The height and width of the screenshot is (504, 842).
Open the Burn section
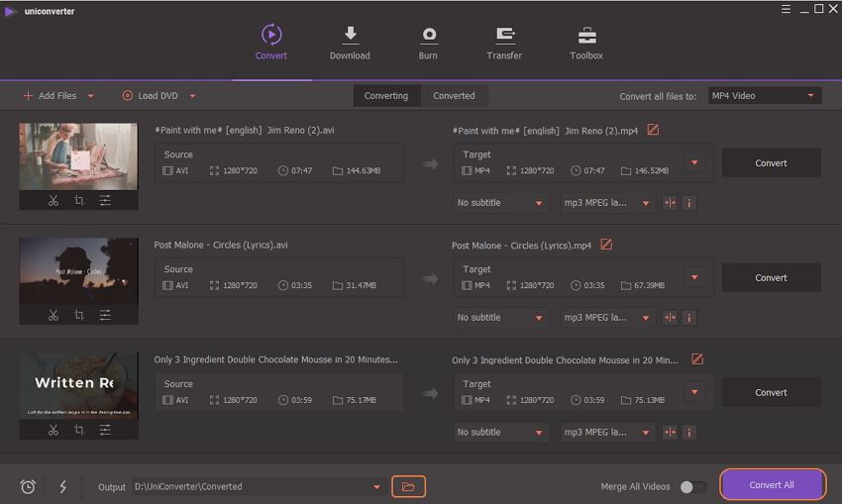tap(428, 43)
